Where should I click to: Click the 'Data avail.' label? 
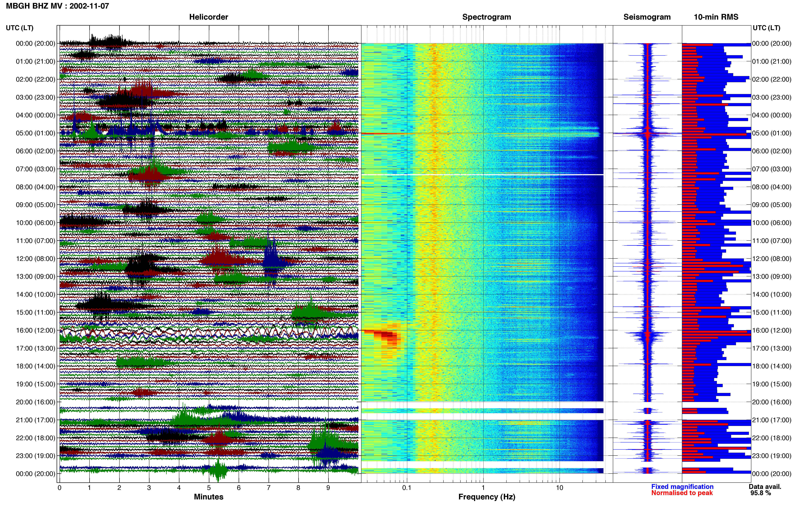tap(765, 486)
